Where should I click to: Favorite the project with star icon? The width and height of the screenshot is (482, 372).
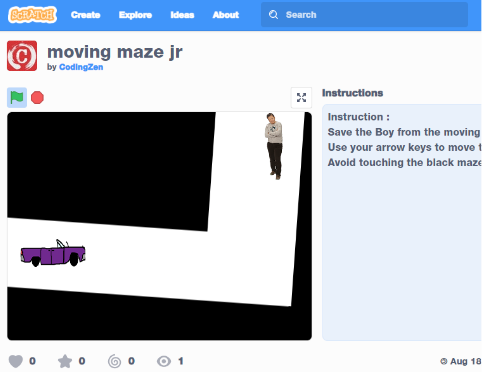tap(65, 361)
